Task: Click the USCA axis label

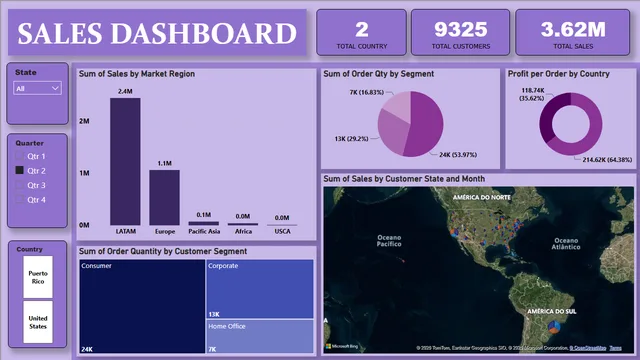Action: click(282, 231)
